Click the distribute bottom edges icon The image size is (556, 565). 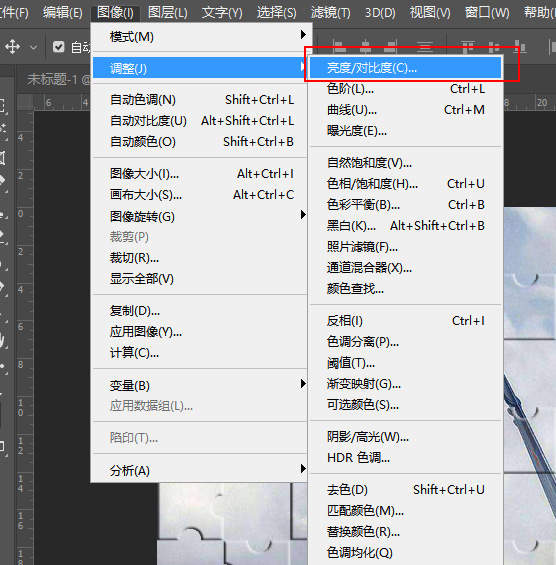(520, 47)
